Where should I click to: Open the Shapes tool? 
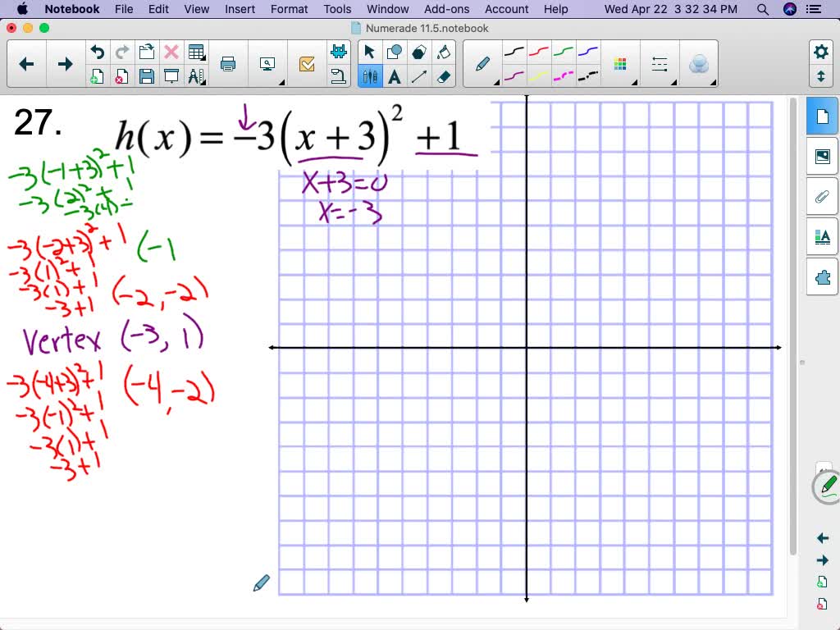[394, 50]
